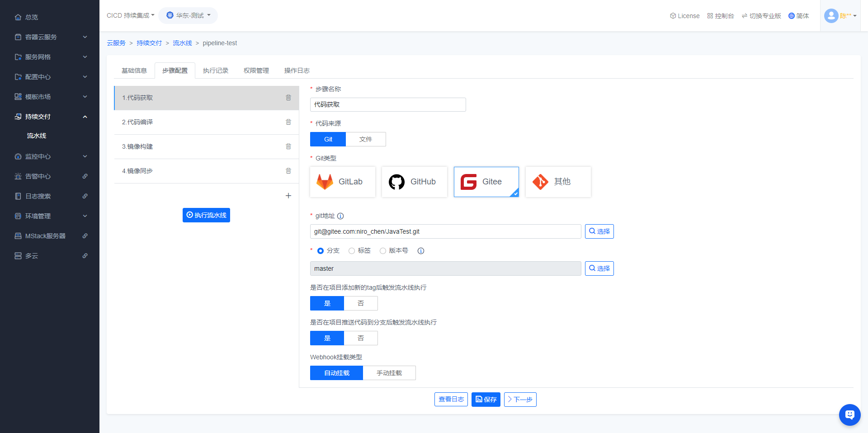868x433 pixels.
Task: Choose GitHub as the Git type
Action: (414, 182)
